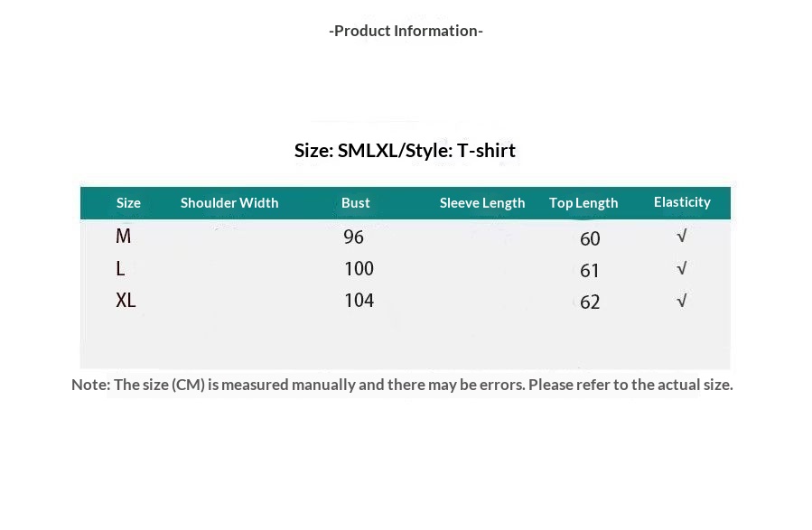Click the Product Information title

point(406,31)
